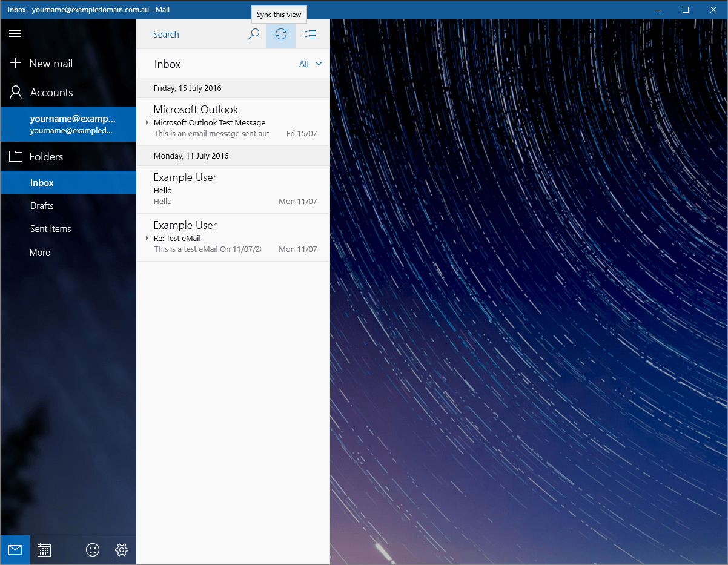728x565 pixels.
Task: Click the search magnifier icon
Action: pyautogui.click(x=254, y=35)
